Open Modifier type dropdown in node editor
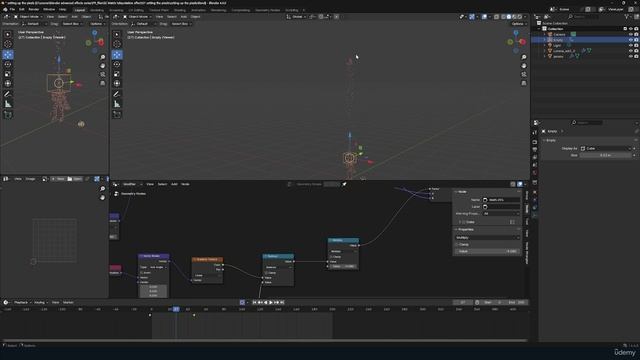This screenshot has width=640, height=360. coord(129,184)
